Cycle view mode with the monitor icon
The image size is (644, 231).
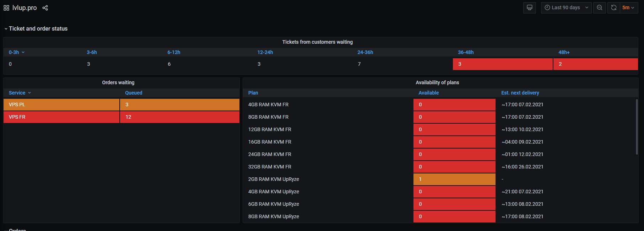[529, 7]
